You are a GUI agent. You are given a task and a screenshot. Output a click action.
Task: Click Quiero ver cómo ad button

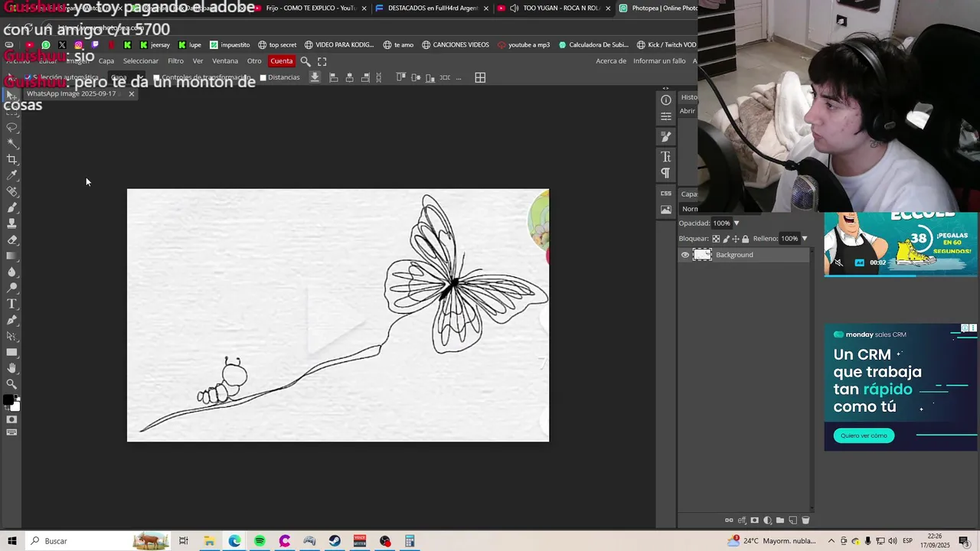(864, 435)
